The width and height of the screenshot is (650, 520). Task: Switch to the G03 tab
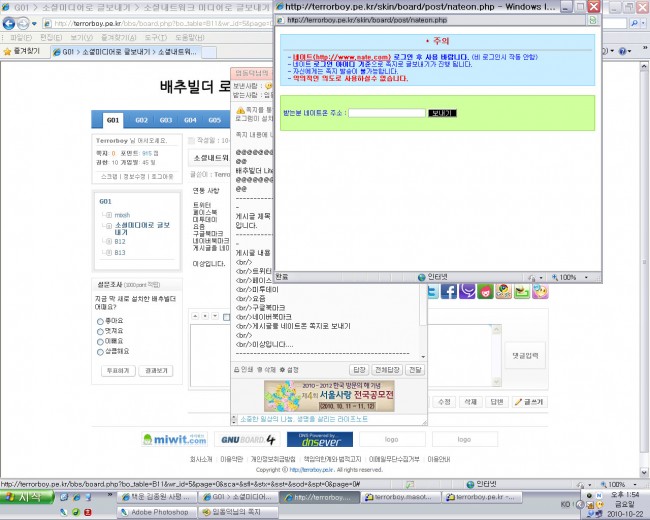(x=166, y=120)
